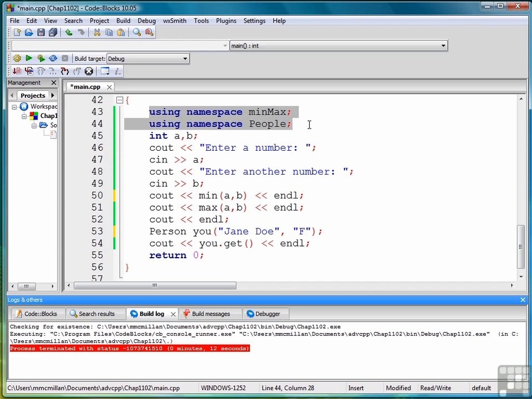
Task: Close the Build log tab
Action: coord(173,314)
